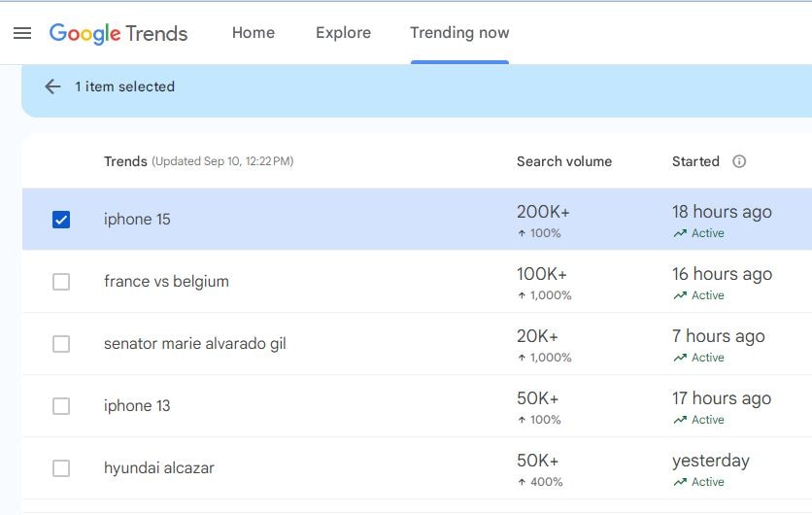Click the Active trend icon for hyundai alcazar
The height and width of the screenshot is (515, 812).
pyautogui.click(x=680, y=482)
